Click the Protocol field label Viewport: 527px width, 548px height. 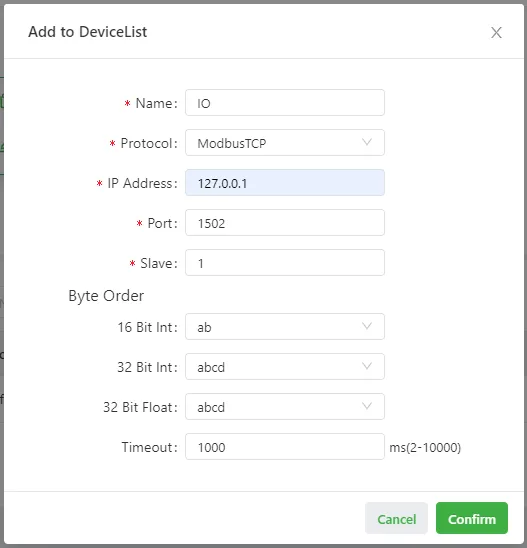tap(149, 143)
